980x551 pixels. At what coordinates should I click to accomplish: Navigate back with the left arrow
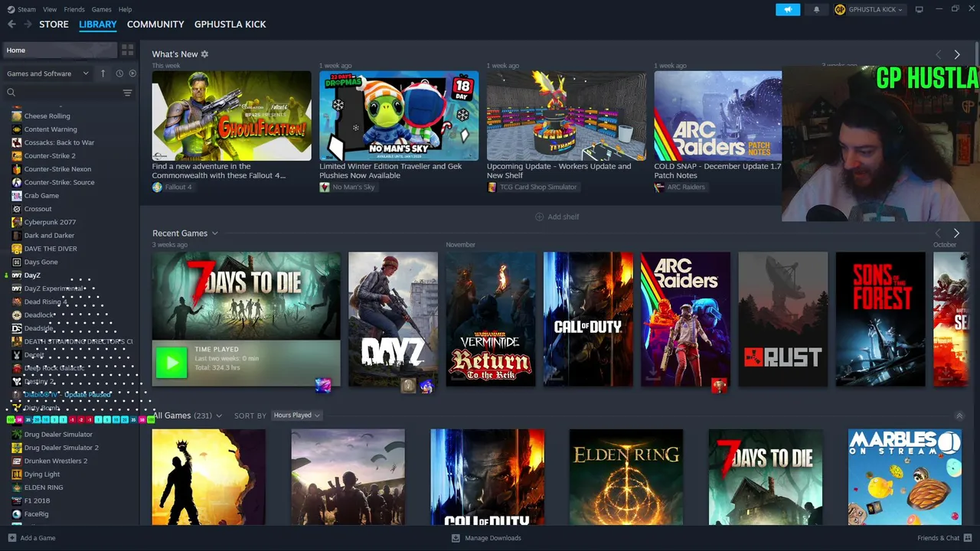(11, 24)
